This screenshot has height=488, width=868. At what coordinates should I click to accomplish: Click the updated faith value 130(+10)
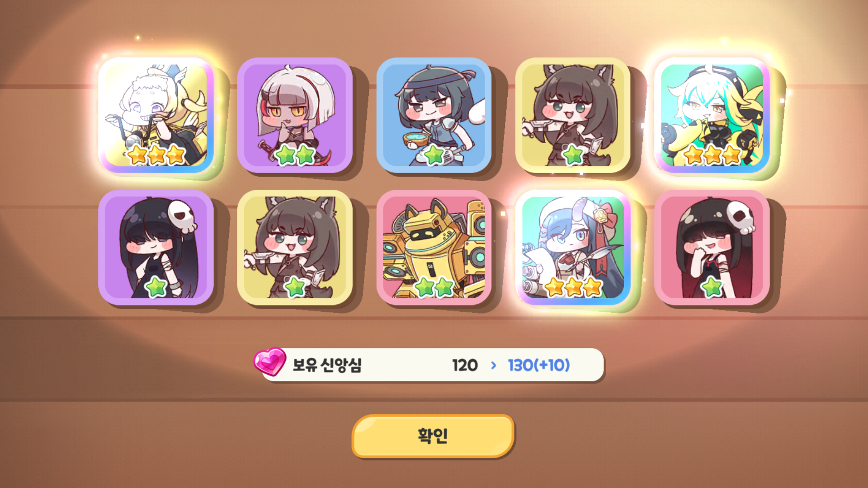point(538,365)
